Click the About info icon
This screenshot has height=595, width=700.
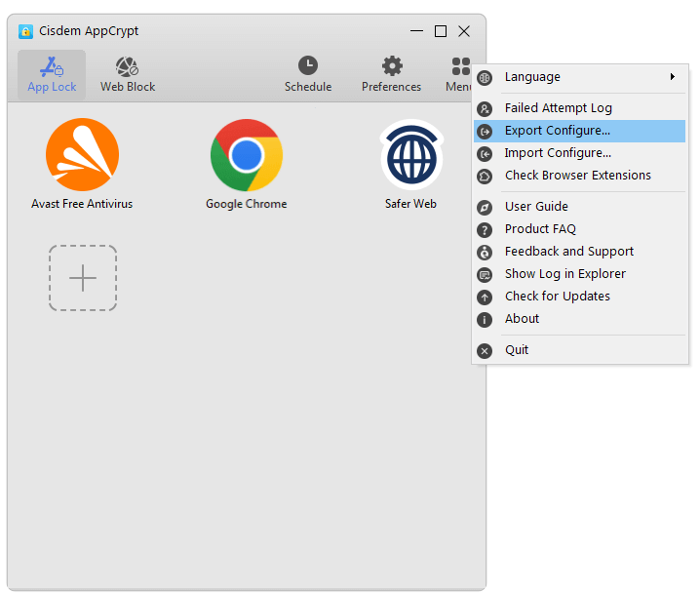pyautogui.click(x=485, y=319)
